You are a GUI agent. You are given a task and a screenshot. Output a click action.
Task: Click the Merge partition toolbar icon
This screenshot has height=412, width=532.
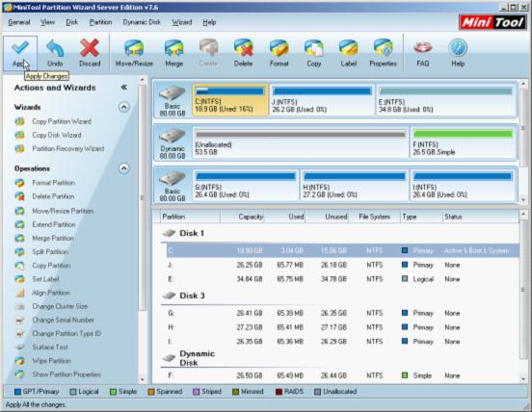(x=174, y=48)
